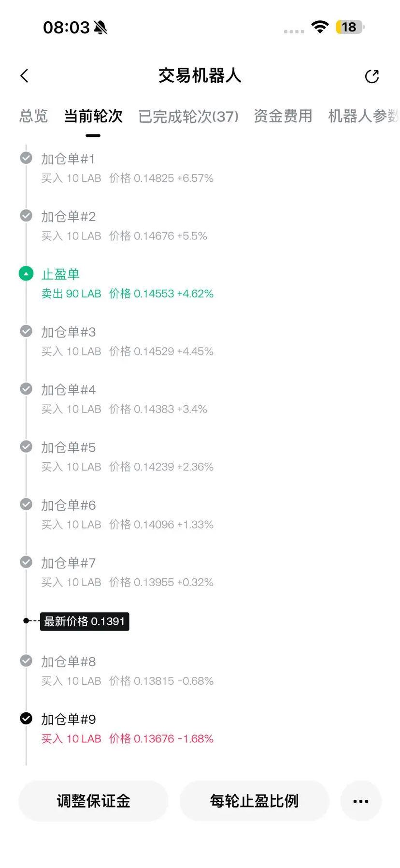Tap the battery indicator showing 18

[351, 27]
